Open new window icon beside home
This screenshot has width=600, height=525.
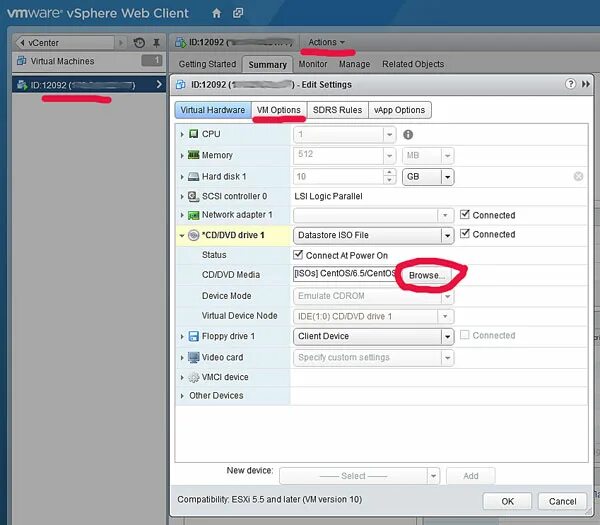[238, 13]
